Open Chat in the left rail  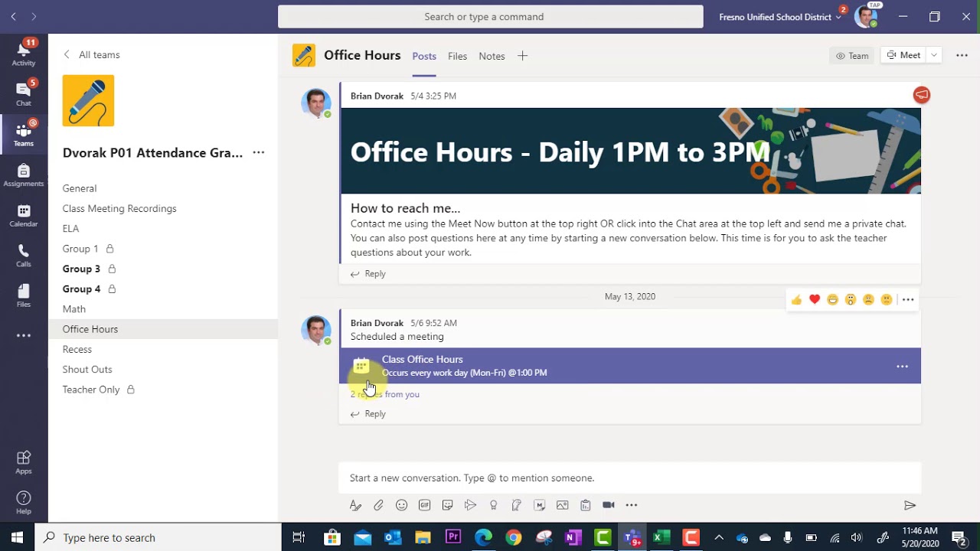[24, 93]
